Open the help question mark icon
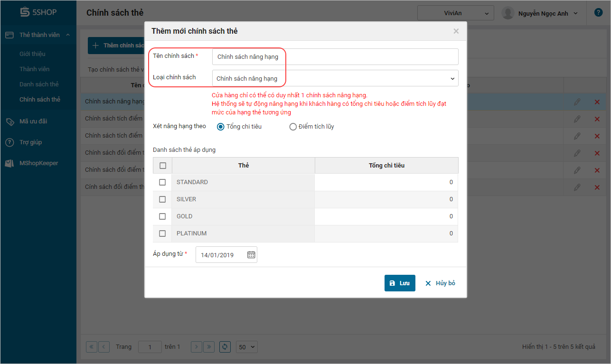Viewport: 611px width, 364px height. [x=598, y=13]
